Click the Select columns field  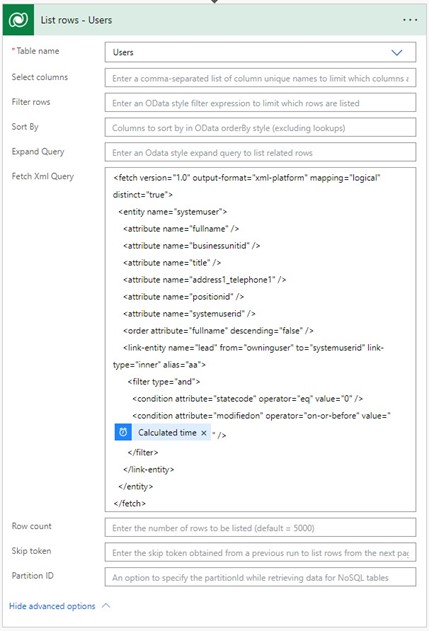tap(260, 78)
